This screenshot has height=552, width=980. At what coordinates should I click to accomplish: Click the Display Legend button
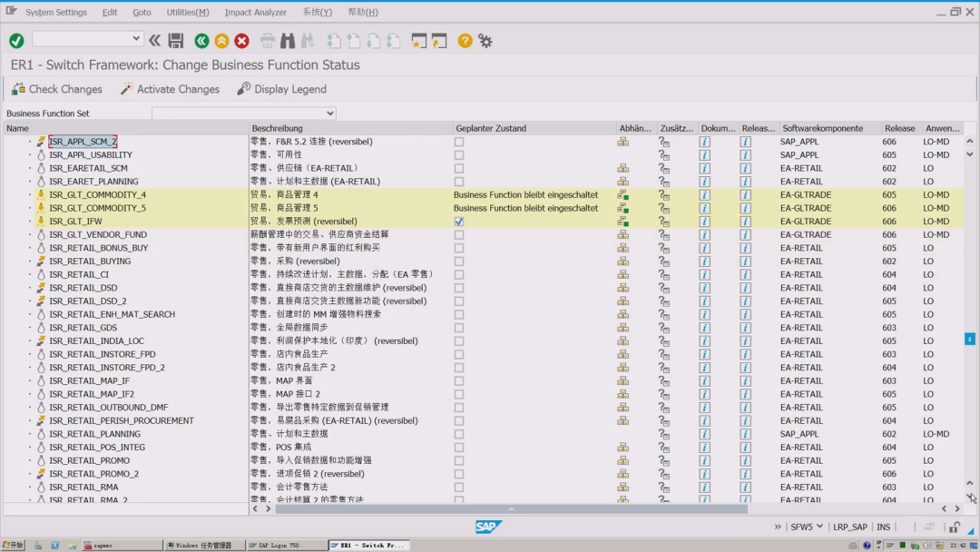click(282, 89)
